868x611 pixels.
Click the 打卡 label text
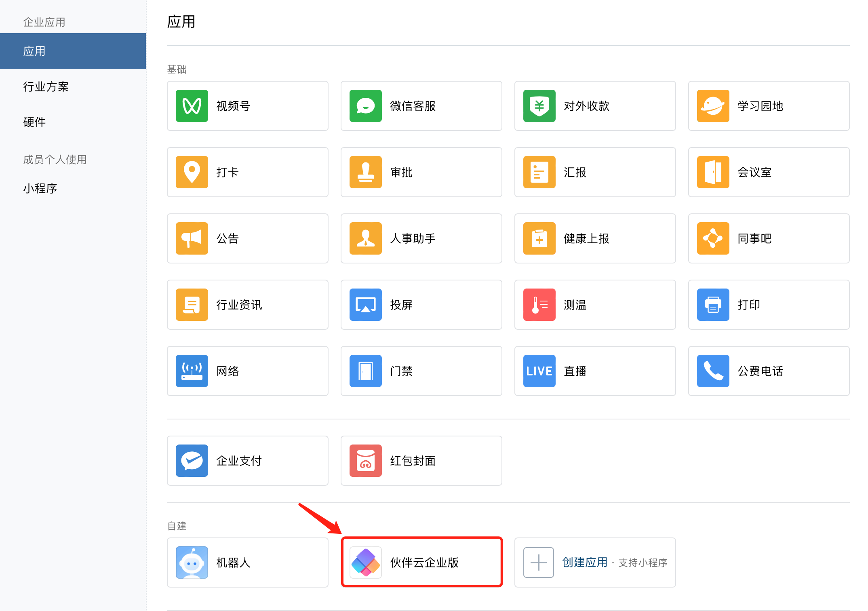[228, 172]
